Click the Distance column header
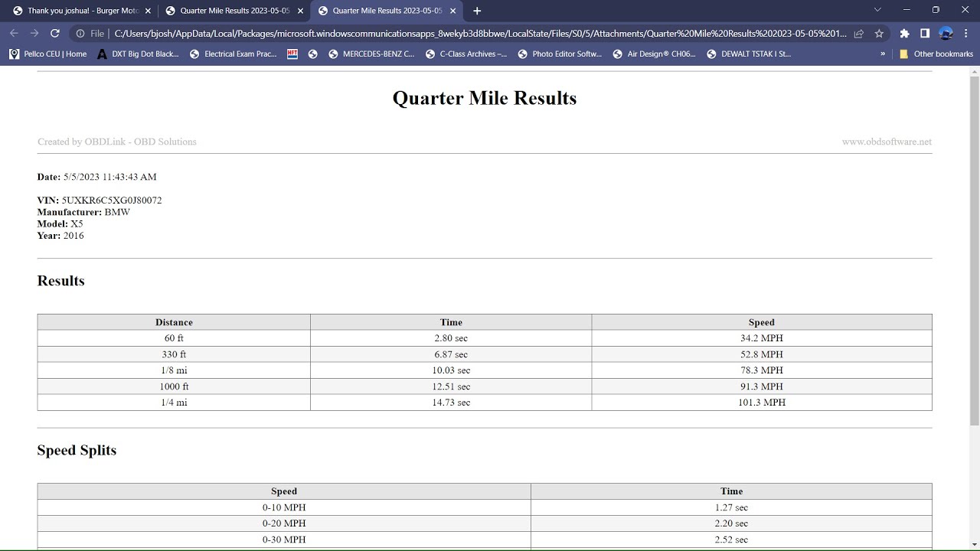The image size is (980, 551). (x=174, y=322)
